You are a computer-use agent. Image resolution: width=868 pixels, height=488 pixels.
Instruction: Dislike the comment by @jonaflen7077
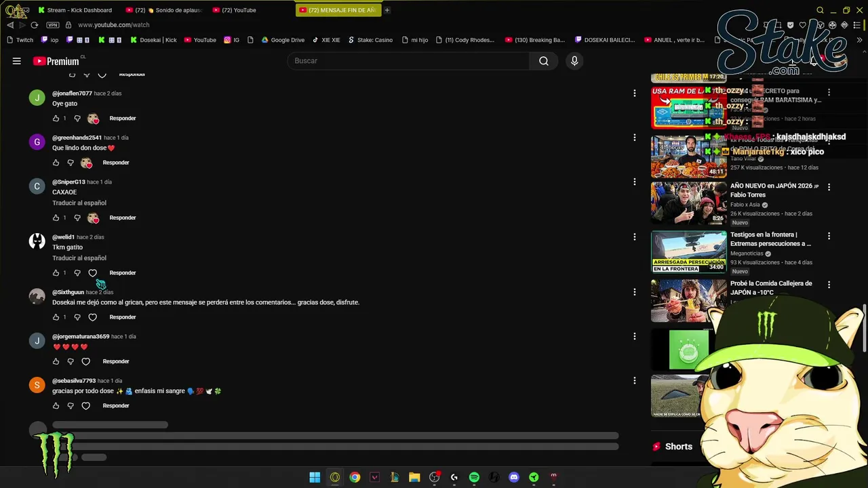pyautogui.click(x=77, y=119)
